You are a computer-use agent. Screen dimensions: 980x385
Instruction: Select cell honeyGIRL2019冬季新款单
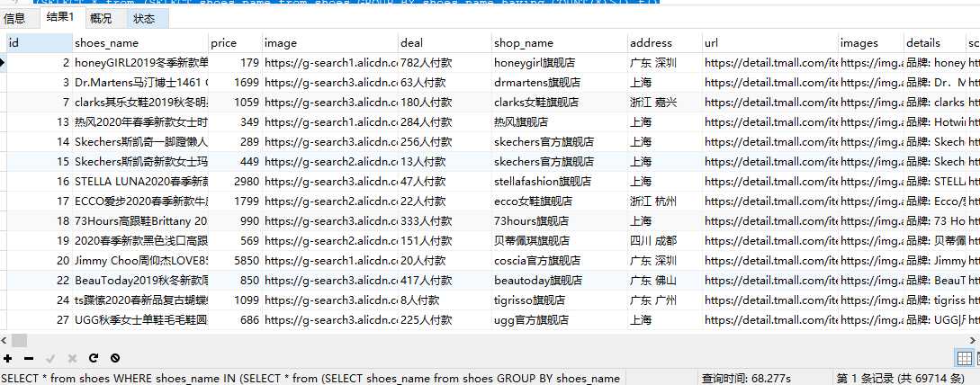coord(140,62)
